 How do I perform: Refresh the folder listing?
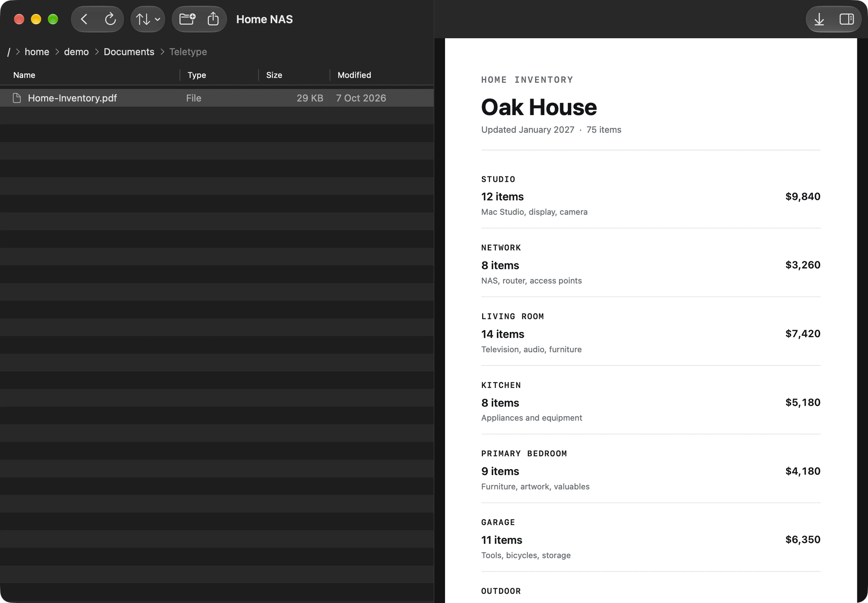coord(110,19)
